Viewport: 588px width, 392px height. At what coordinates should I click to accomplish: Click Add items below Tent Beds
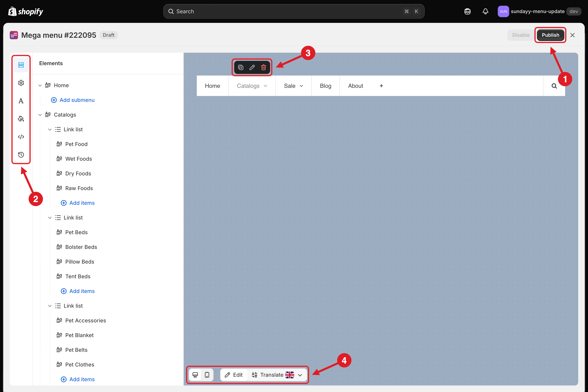[78, 291]
